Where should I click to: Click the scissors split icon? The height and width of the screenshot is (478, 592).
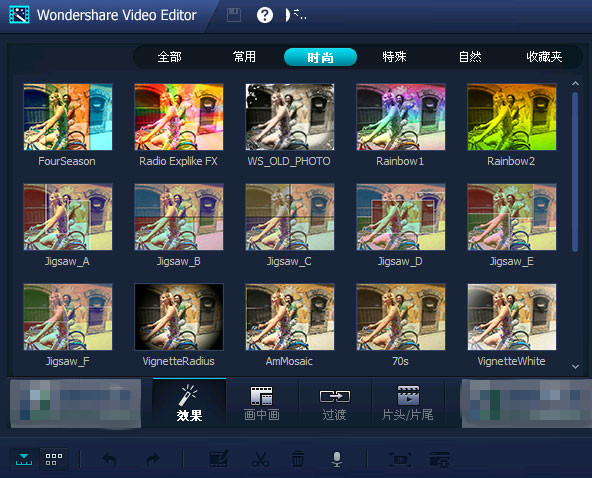(x=260, y=459)
